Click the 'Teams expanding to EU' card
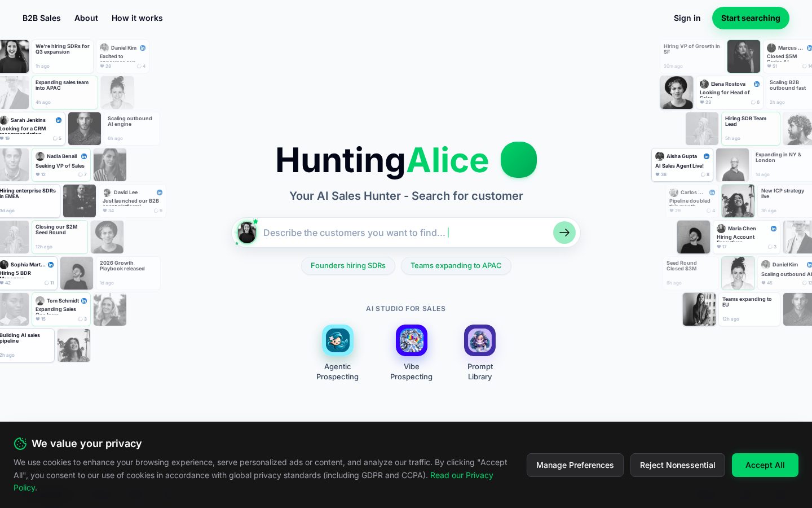812x508 pixels. click(749, 309)
